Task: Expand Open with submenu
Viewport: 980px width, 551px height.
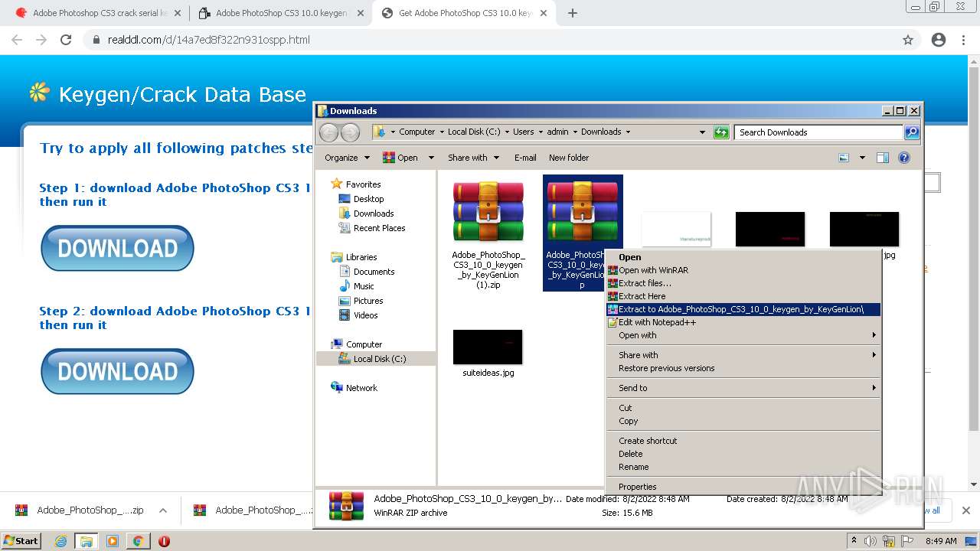Action: click(743, 335)
